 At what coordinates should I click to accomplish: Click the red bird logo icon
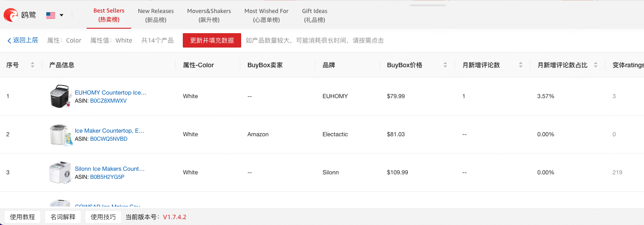coord(11,15)
